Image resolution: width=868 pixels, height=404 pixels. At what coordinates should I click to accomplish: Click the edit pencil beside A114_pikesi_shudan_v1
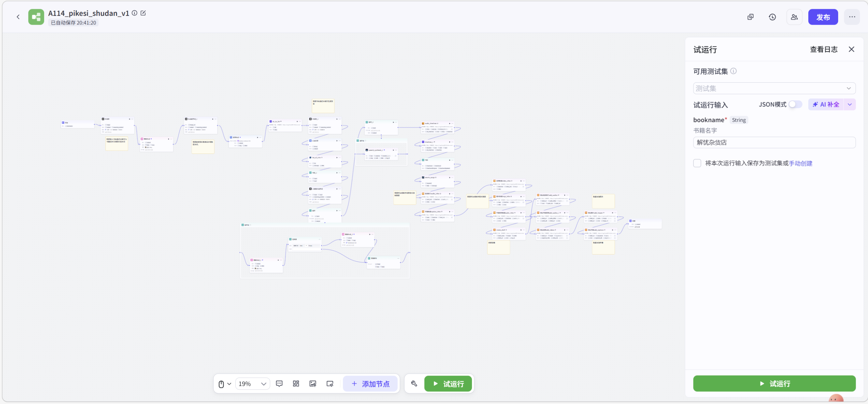click(x=143, y=13)
